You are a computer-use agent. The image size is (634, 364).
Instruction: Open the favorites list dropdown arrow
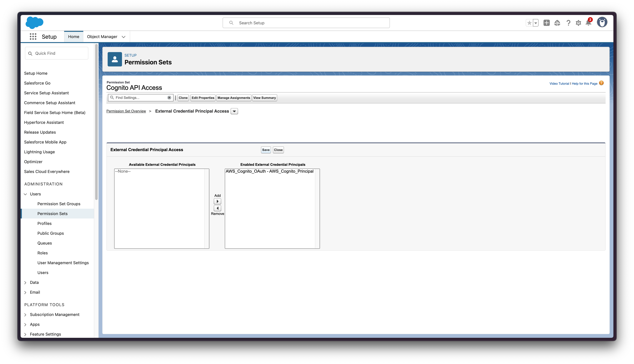[536, 23]
